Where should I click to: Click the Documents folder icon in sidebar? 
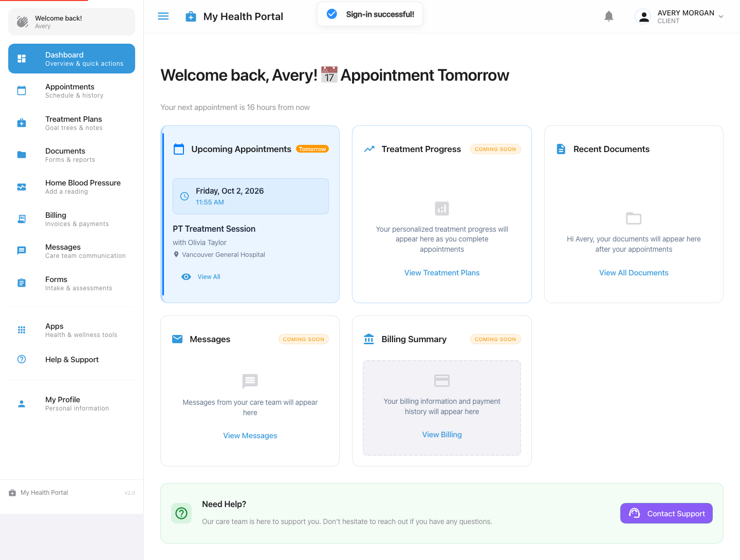(x=22, y=155)
